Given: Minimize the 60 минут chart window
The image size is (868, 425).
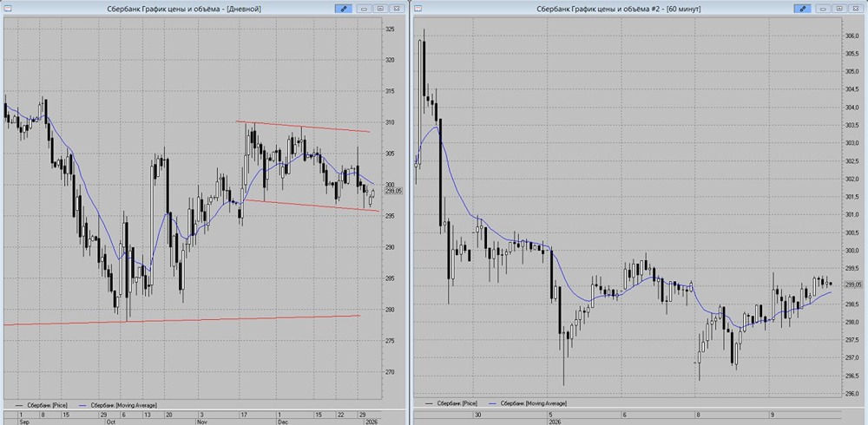Looking at the screenshot, I should [x=823, y=9].
